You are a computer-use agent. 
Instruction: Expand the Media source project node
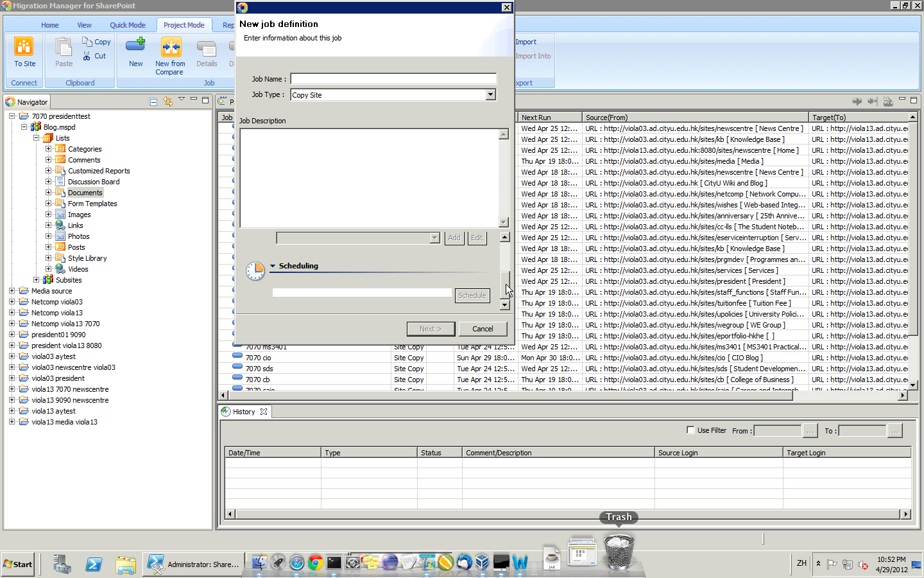(x=12, y=291)
